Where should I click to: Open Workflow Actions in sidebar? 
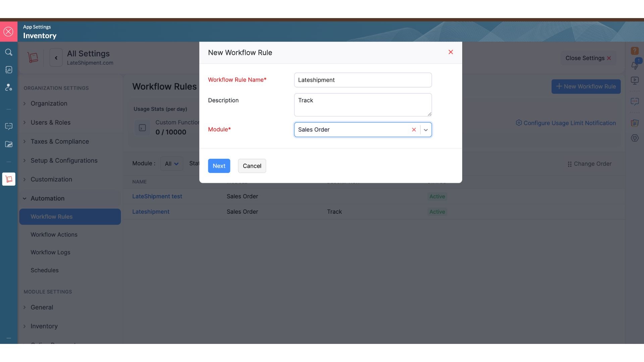(54, 235)
